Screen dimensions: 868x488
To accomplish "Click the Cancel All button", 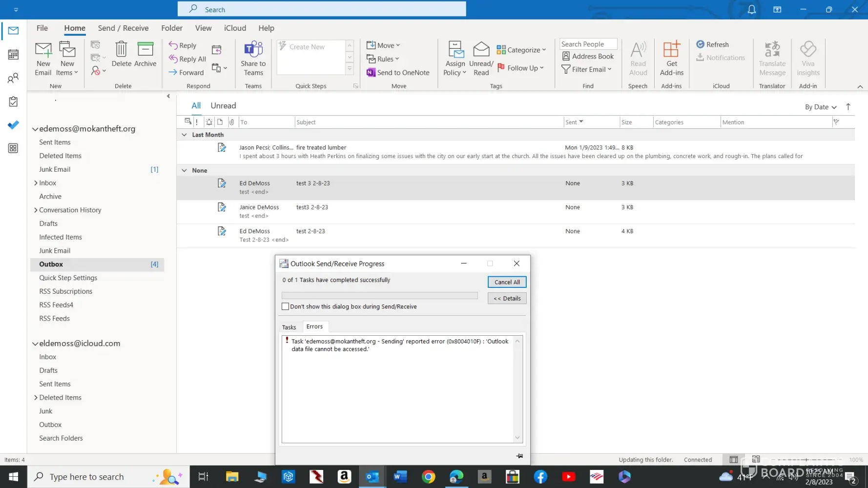I will click(x=507, y=282).
